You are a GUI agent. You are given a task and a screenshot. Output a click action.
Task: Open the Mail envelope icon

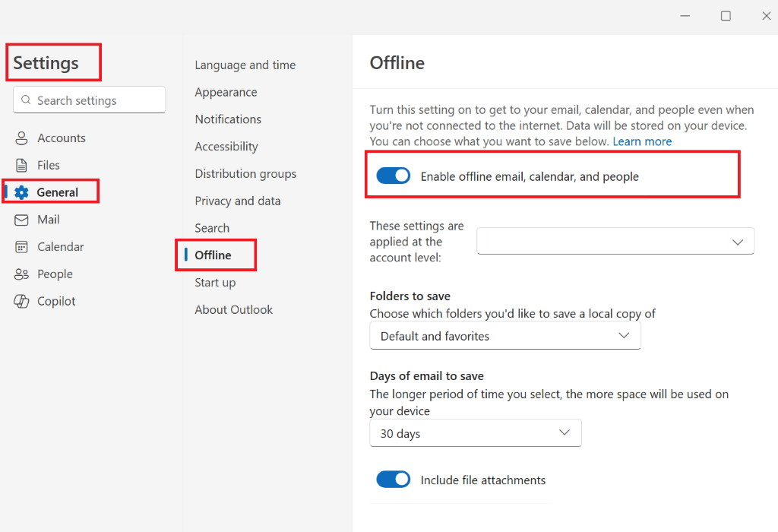(21, 219)
